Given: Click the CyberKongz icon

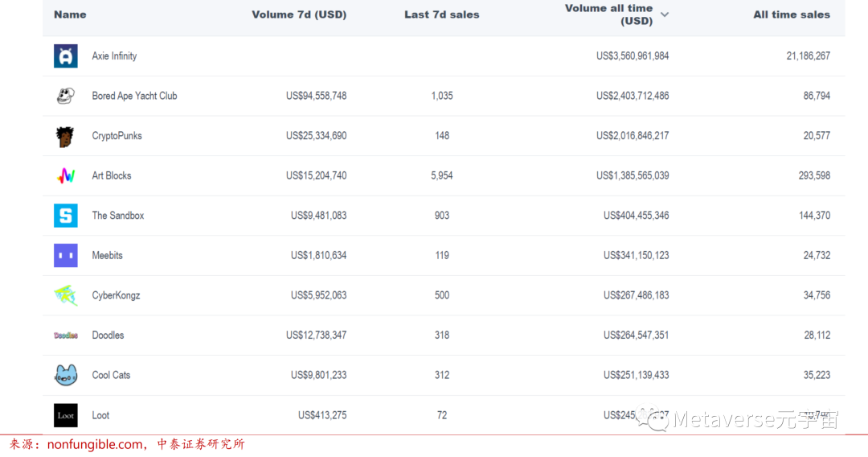Looking at the screenshot, I should [x=65, y=295].
